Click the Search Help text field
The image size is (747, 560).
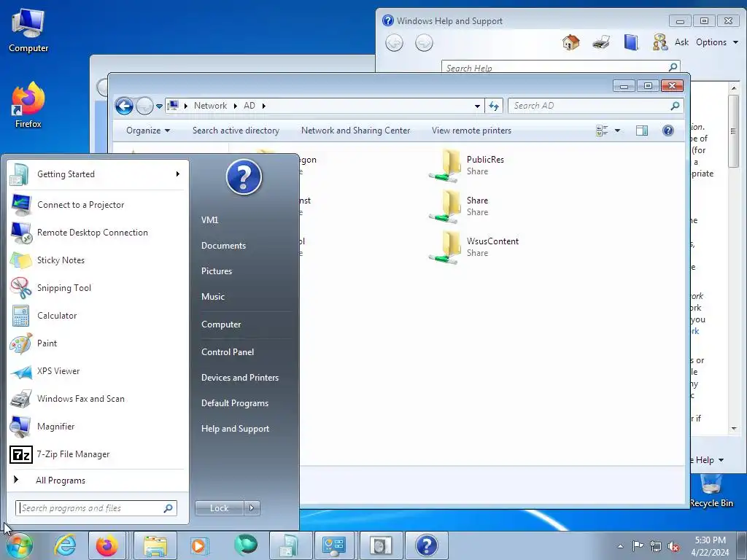[x=555, y=67]
